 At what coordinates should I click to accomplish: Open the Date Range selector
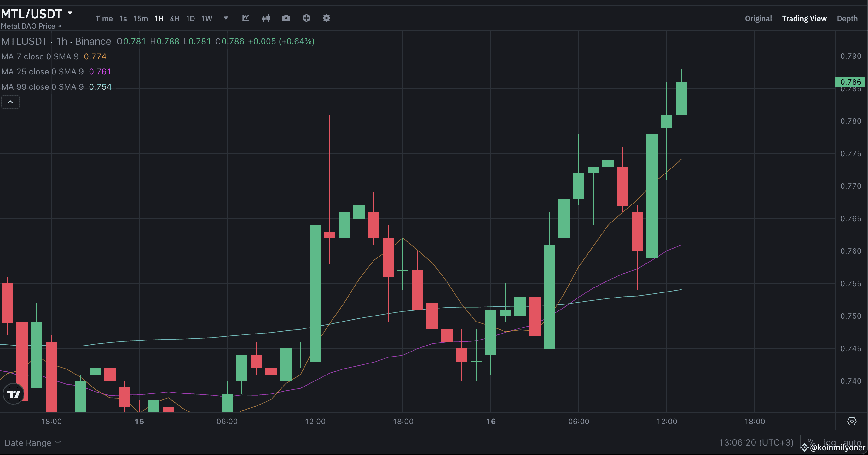tap(32, 442)
